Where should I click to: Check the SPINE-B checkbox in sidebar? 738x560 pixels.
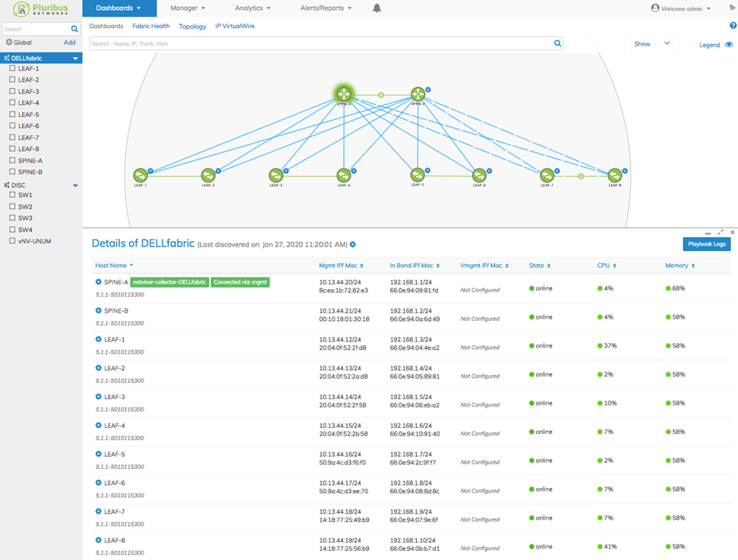tap(12, 171)
